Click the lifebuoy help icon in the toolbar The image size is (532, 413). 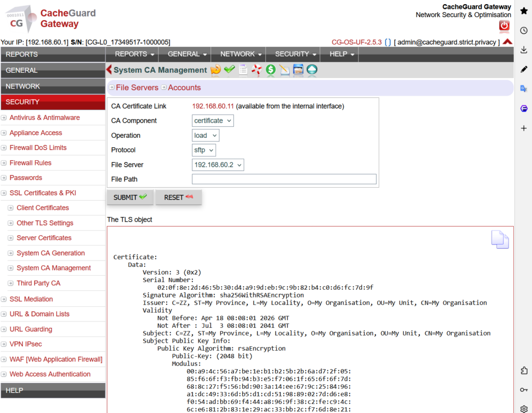point(257,69)
